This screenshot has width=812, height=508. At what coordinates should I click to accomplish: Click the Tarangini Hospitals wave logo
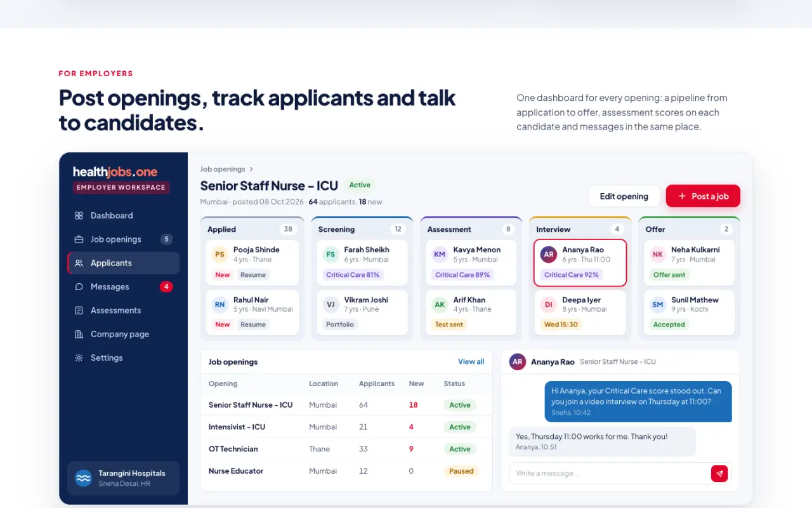(x=84, y=478)
